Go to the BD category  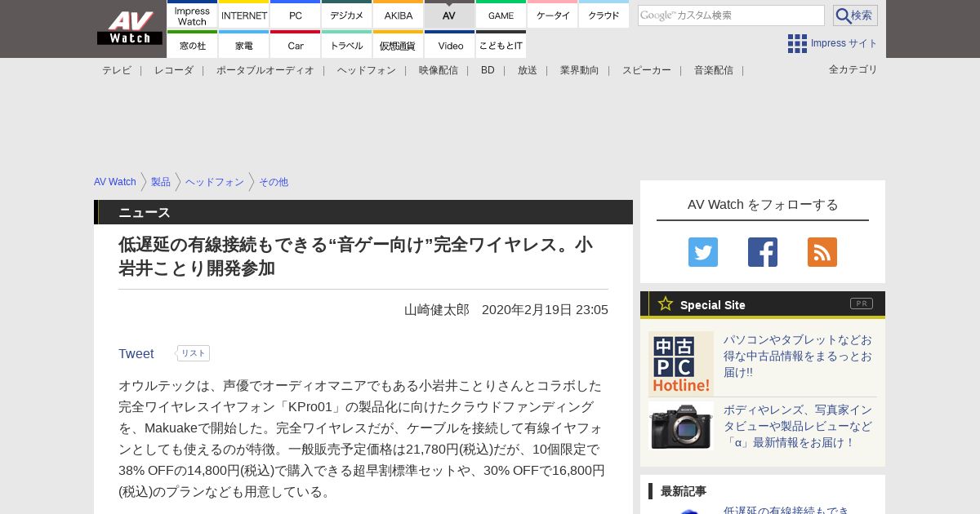pyautogui.click(x=488, y=70)
